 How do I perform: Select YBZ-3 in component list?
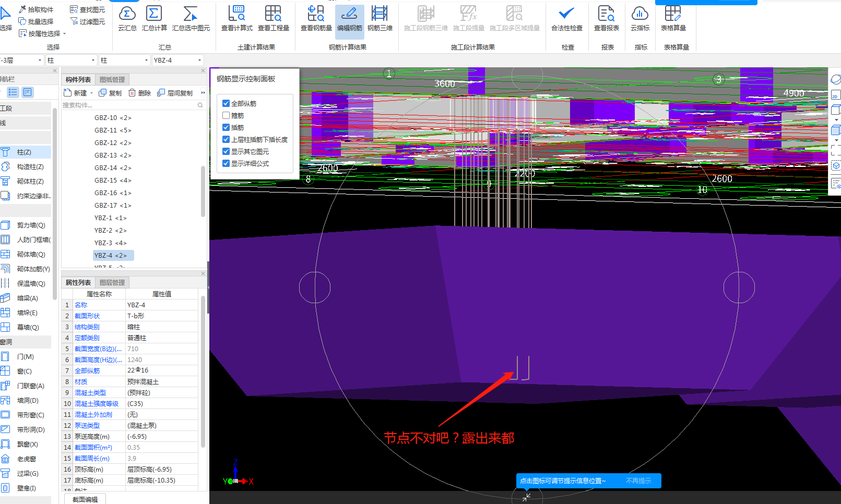pos(110,243)
